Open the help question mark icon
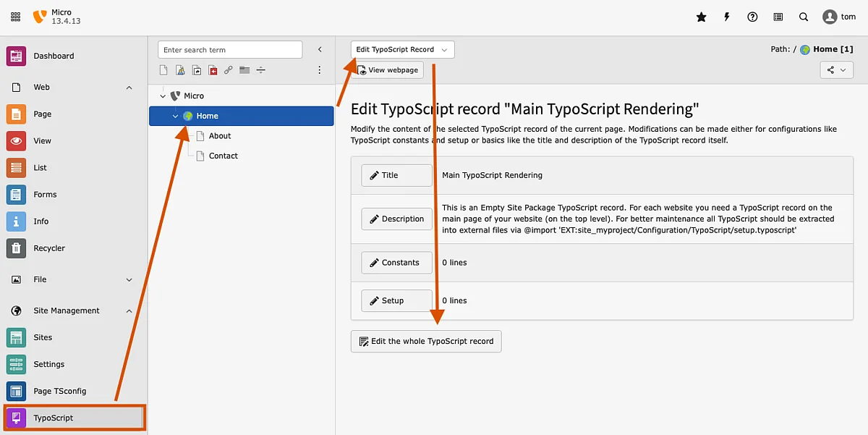Viewport: 868px width, 435px height. [x=752, y=17]
